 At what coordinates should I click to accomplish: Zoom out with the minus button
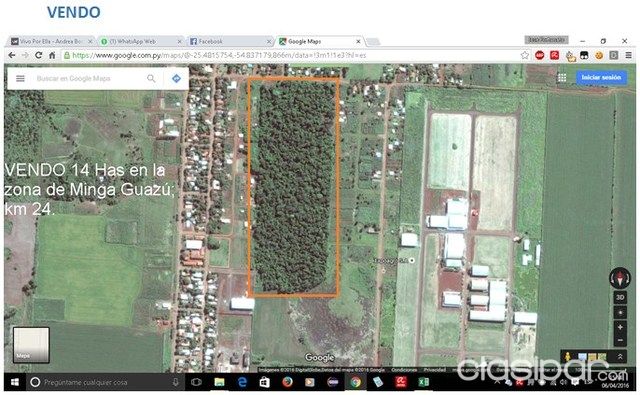click(620, 340)
